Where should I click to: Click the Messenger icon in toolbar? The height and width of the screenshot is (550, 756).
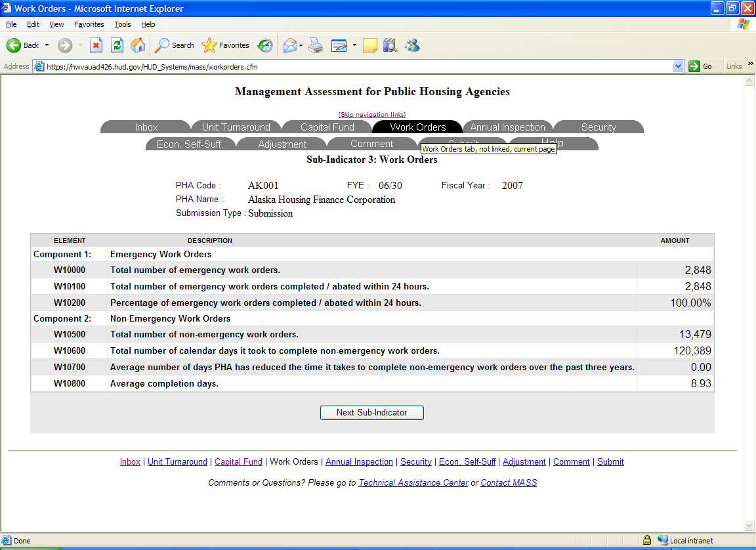tap(412, 45)
